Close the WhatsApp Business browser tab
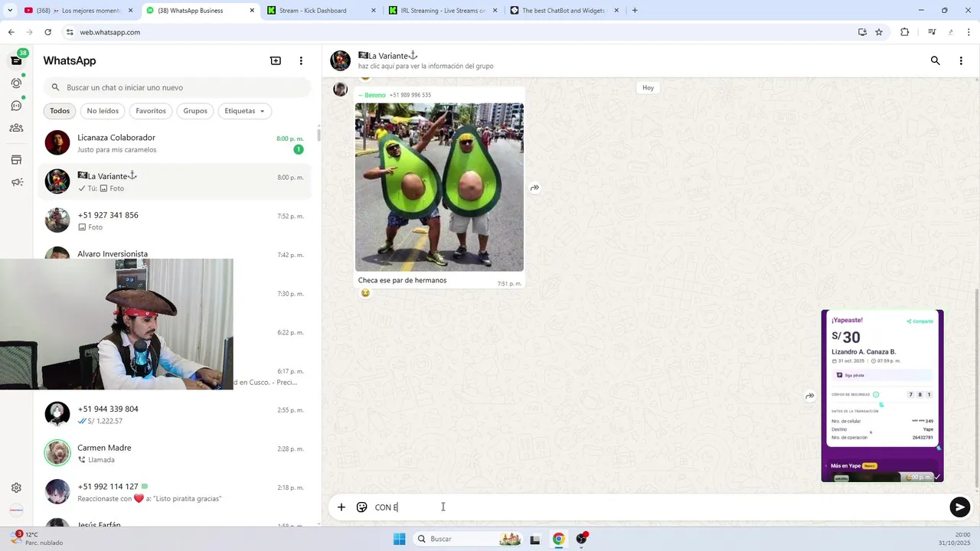Image resolution: width=980 pixels, height=551 pixels. [253, 11]
